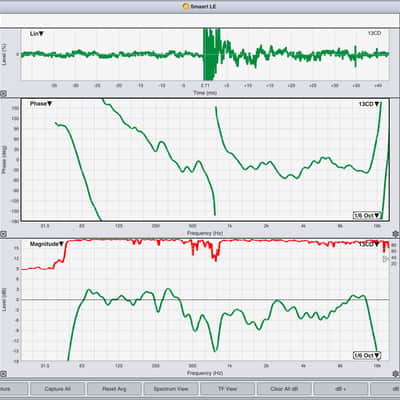Viewport: 400px width, 400px height.
Task: Click the coherence threshold marker beside magnitude plot
Action: tap(387, 259)
